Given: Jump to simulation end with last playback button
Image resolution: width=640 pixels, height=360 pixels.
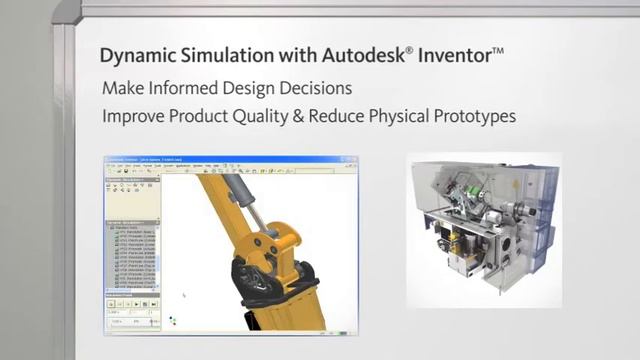Looking at the screenshot, I should [x=153, y=304].
